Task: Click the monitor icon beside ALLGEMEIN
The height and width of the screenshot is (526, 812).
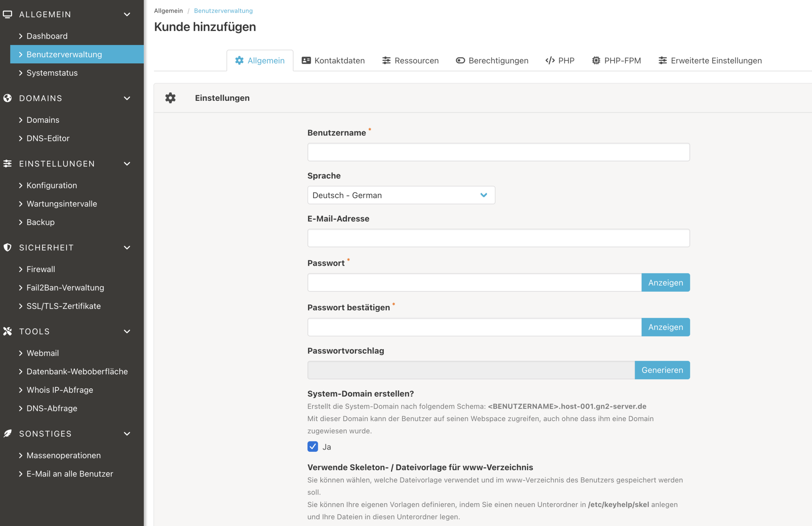Action: click(8, 14)
